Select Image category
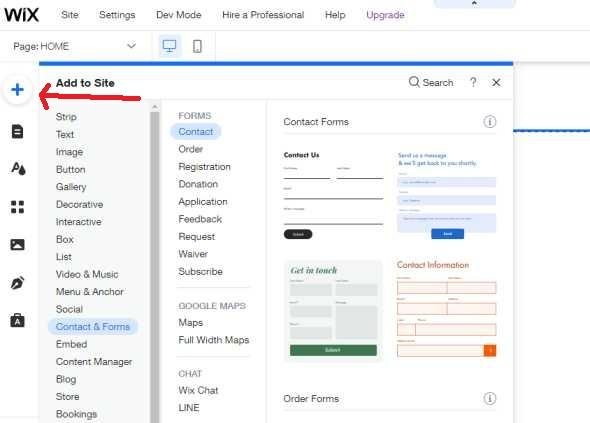This screenshot has width=590, height=423. 69,152
